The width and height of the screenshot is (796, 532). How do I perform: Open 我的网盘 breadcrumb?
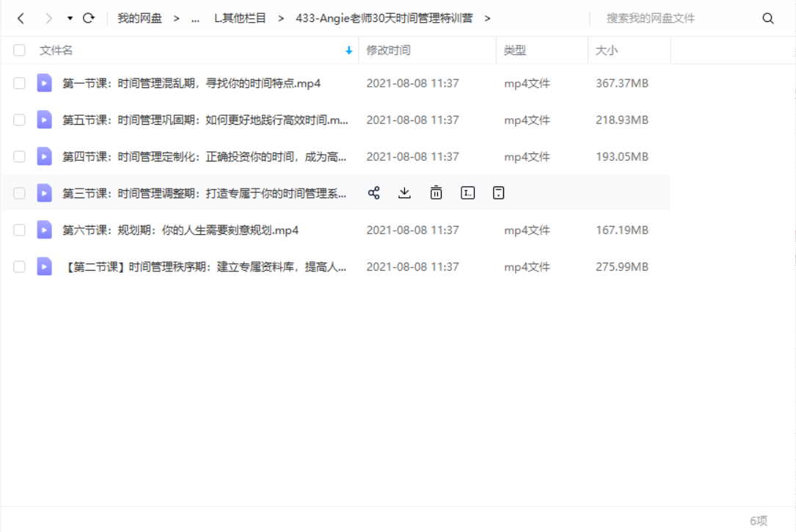pos(139,18)
